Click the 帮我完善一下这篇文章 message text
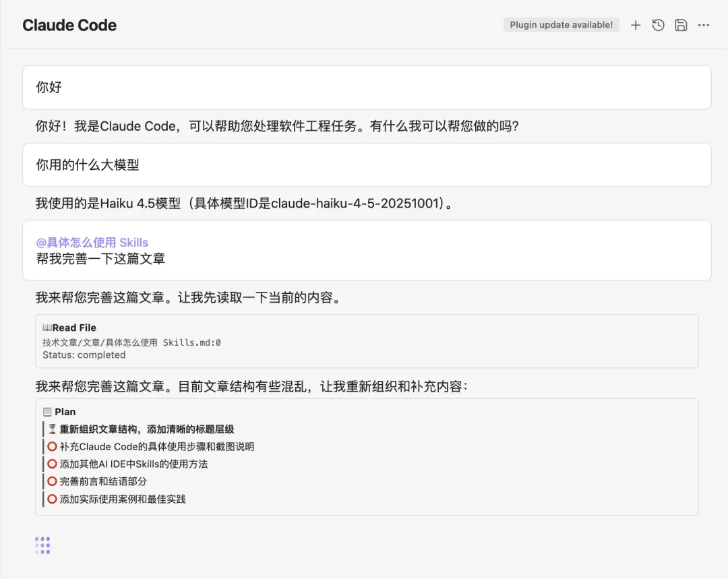Image resolution: width=728 pixels, height=579 pixels. pyautogui.click(x=100, y=259)
